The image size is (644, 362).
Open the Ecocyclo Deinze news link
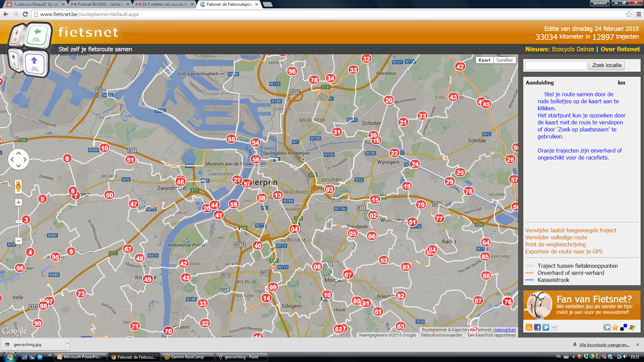point(573,49)
